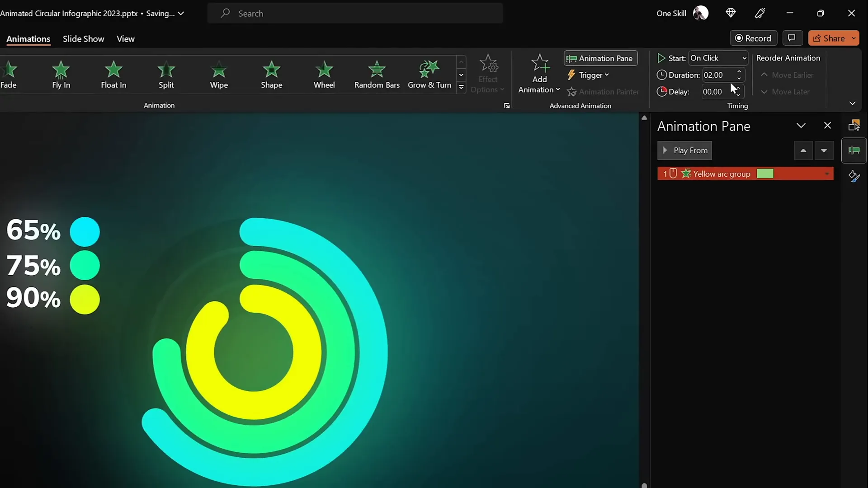Select the 75% text on slide

pos(33,265)
